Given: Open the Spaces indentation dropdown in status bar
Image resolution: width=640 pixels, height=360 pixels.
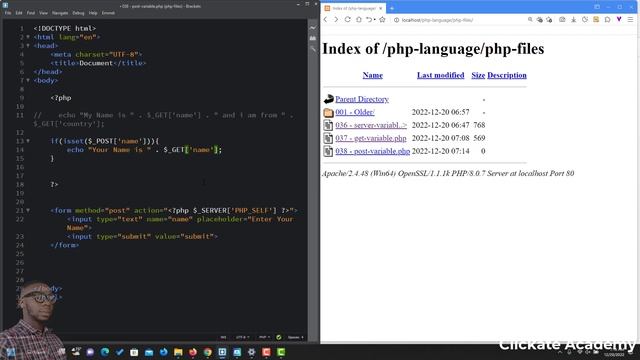Looking at the screenshot, I should 296,337.
